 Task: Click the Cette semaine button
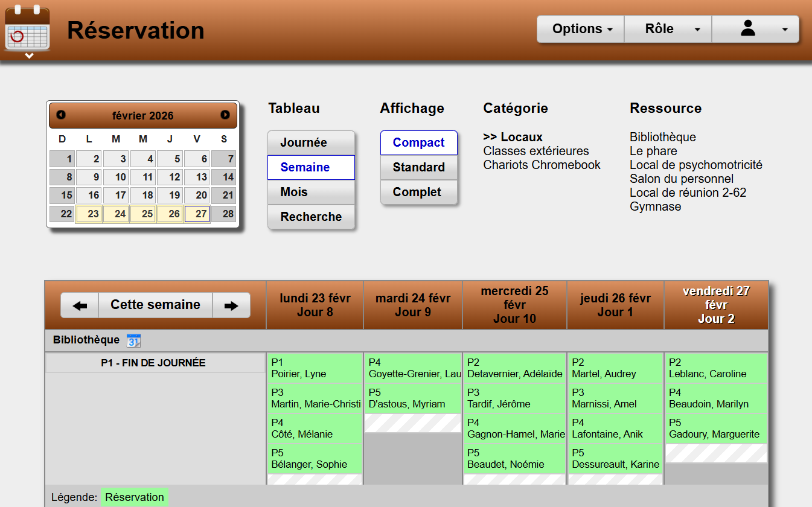155,305
